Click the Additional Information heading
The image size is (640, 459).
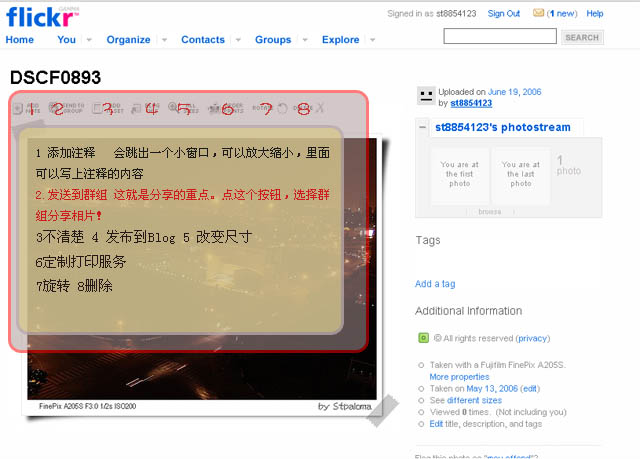(469, 311)
